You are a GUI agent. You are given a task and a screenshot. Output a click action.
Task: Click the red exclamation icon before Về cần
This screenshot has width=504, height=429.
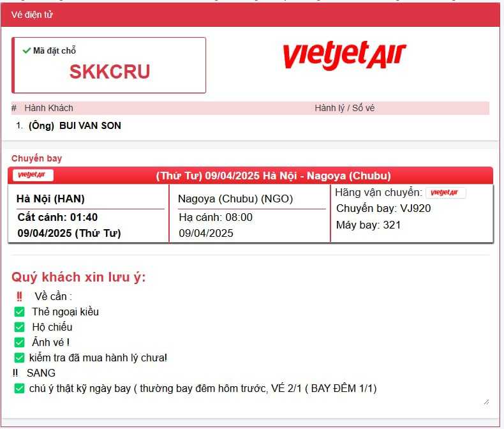pos(19,296)
